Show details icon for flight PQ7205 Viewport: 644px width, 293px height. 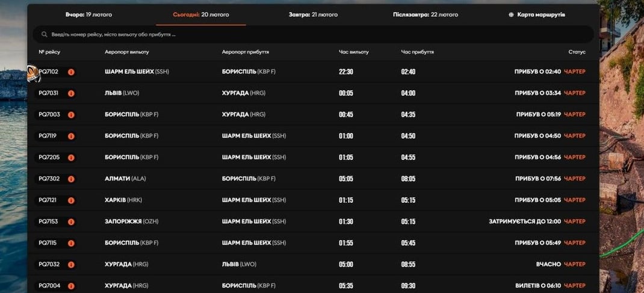(x=71, y=158)
